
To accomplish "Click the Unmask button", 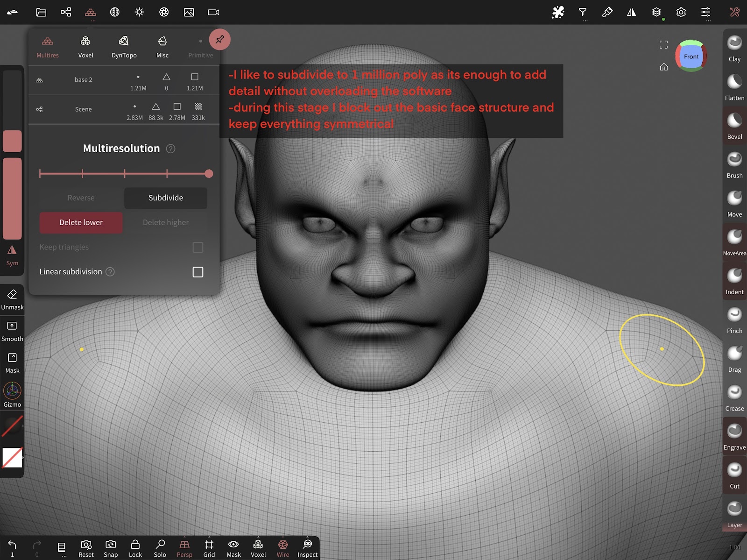I will (x=12, y=299).
